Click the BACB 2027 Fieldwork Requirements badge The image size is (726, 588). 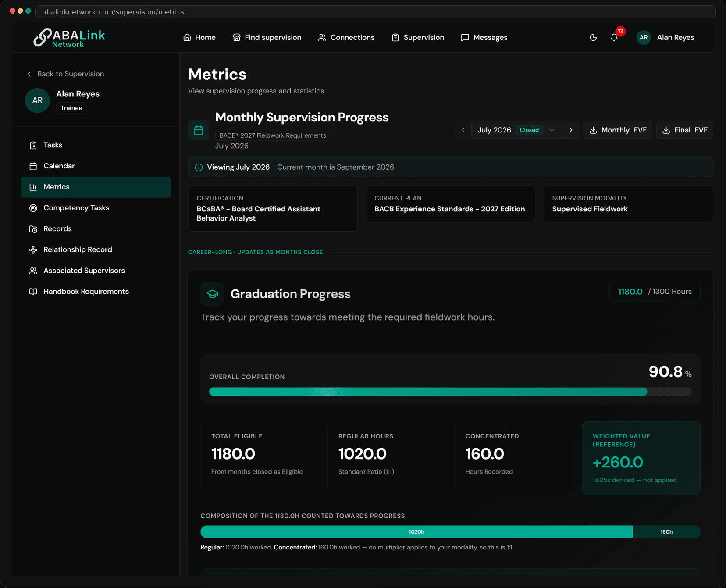pos(273,135)
